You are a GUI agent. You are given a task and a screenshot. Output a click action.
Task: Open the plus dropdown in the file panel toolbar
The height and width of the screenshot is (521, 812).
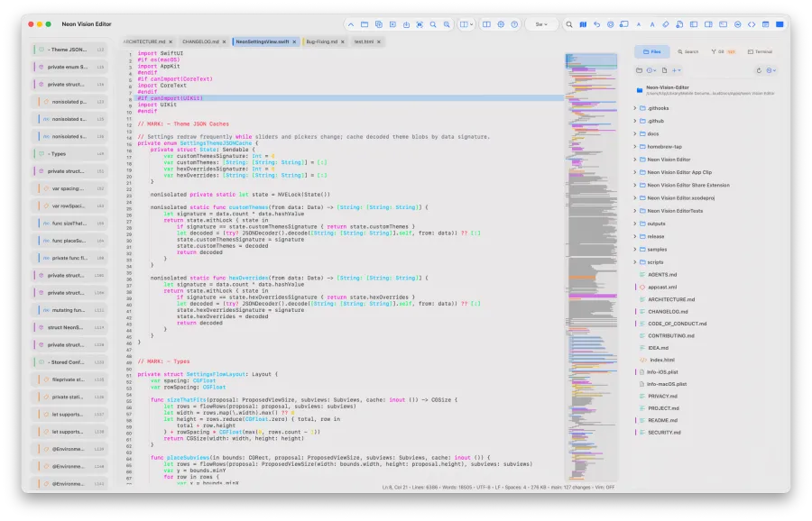(677, 70)
